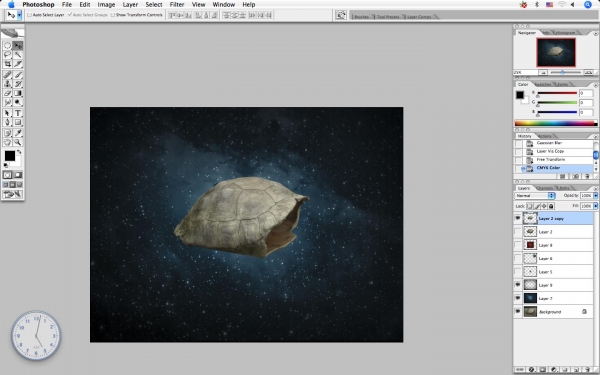Swap foreground and background colors icon

[x=19, y=152]
